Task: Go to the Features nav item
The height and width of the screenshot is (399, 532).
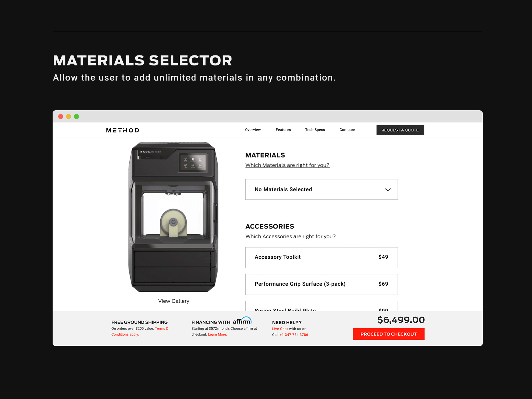Action: pyautogui.click(x=283, y=130)
